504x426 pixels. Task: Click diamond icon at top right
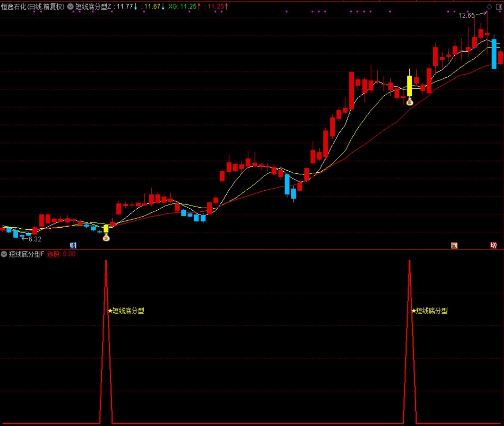coord(489,7)
